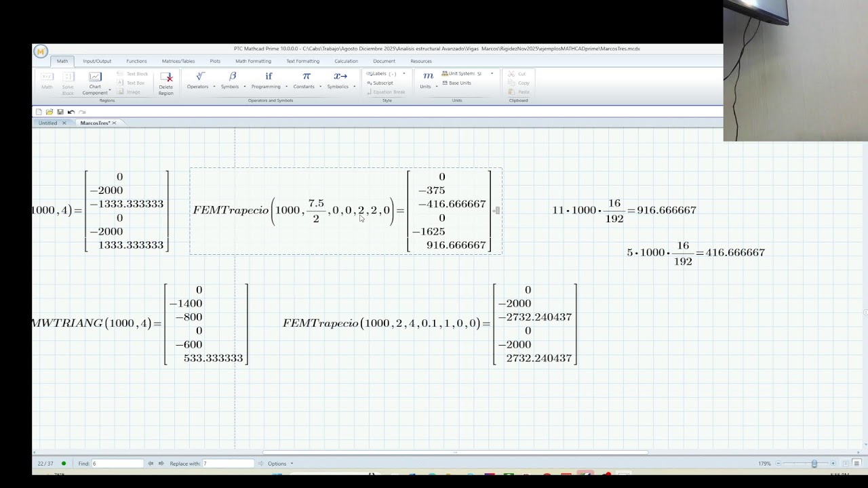Screen dimensions: 868x488
Task: Expand the Operators dropdown arrow
Action: pos(214,87)
